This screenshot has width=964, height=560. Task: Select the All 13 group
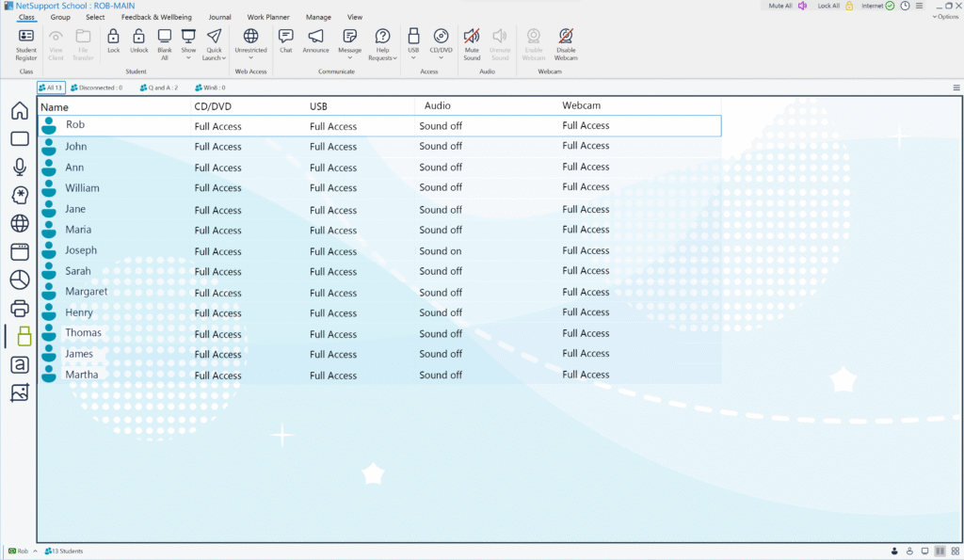[51, 88]
